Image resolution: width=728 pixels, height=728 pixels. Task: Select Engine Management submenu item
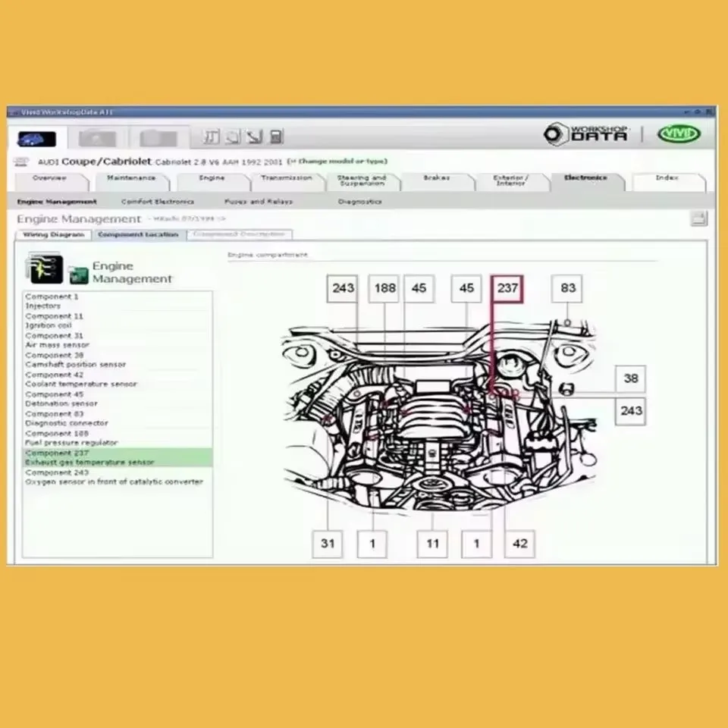[x=57, y=202]
